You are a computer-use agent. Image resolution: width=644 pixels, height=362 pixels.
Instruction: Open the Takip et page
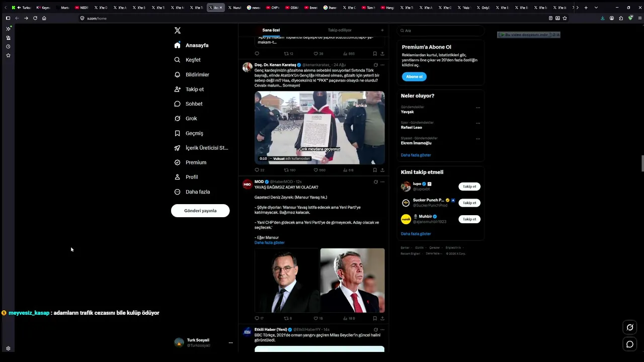189,89
